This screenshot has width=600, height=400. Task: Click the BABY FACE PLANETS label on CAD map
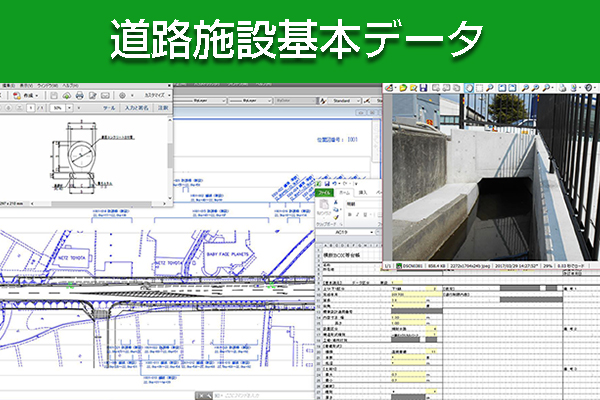click(227, 254)
